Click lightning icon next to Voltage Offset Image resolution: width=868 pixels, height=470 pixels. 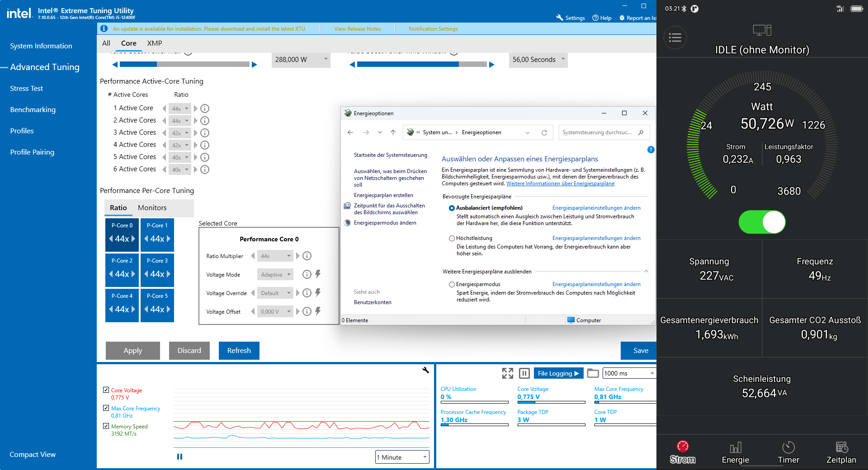318,311
